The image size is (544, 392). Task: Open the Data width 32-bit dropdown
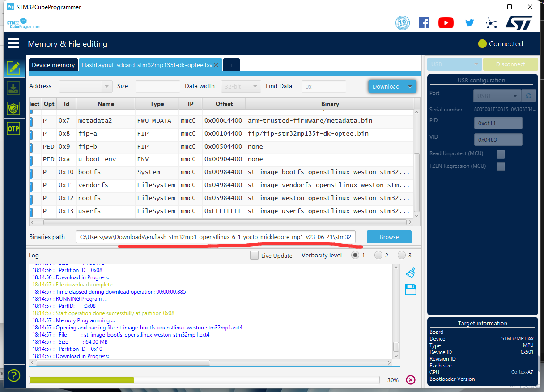[x=241, y=86]
